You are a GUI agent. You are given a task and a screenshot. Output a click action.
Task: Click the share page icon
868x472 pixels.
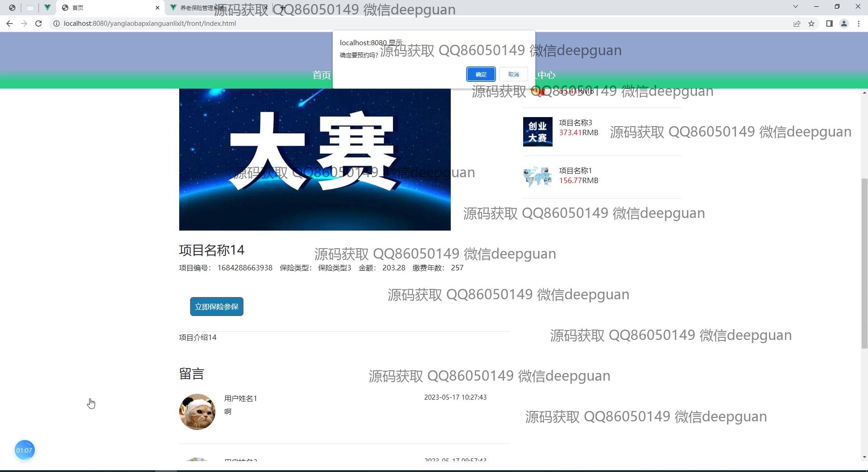point(797,24)
